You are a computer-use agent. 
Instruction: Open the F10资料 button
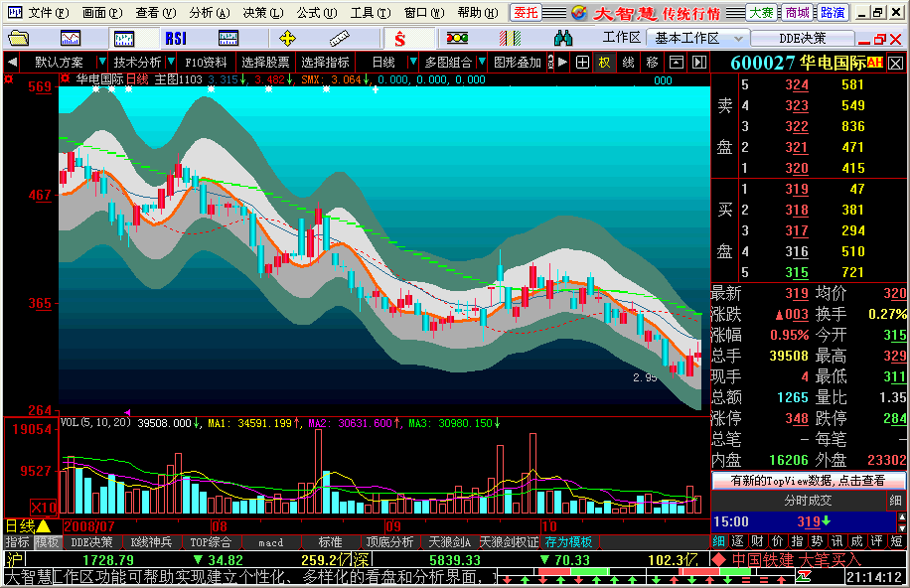(x=206, y=62)
